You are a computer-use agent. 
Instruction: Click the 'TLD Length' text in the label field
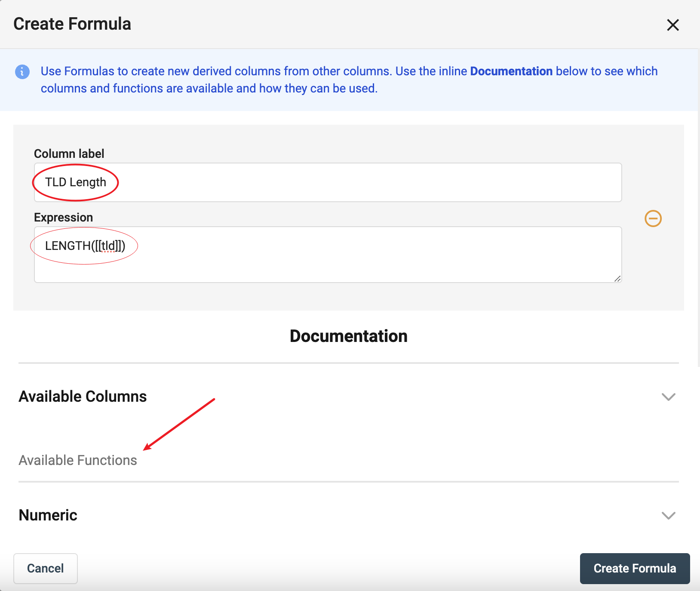pos(76,182)
